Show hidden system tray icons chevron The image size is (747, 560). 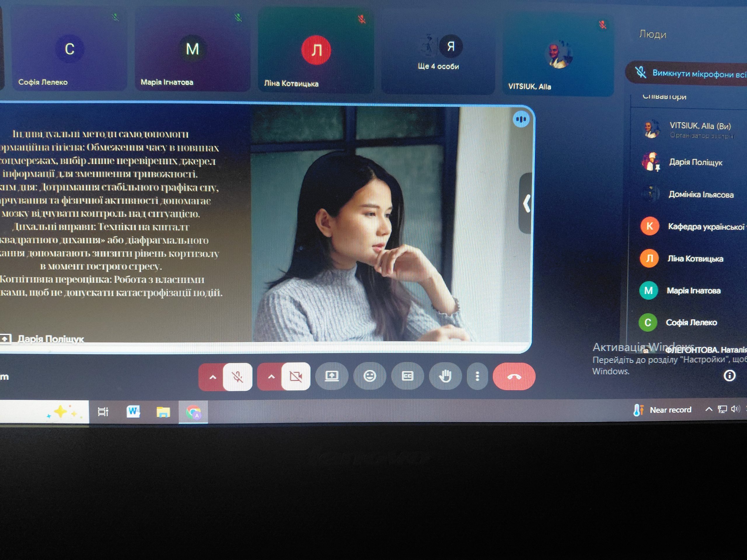tap(709, 409)
